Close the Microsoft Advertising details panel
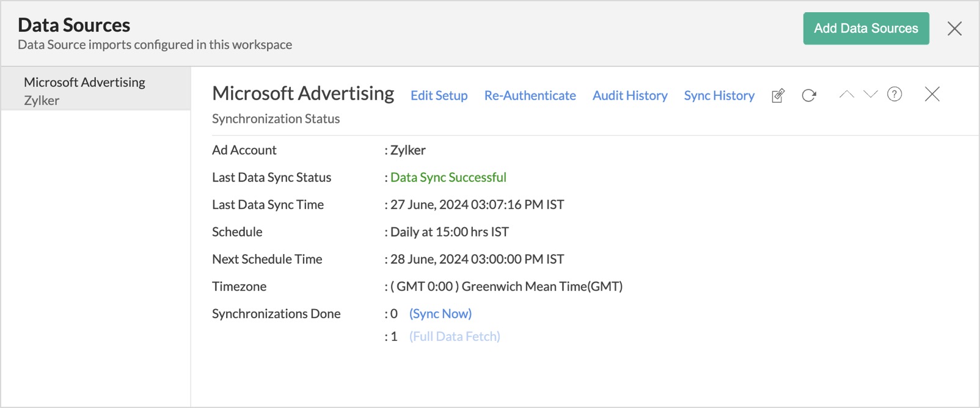 point(932,95)
